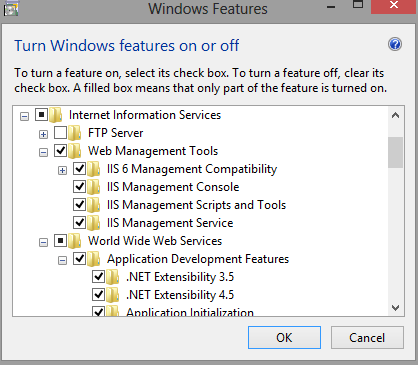This screenshot has height=365, width=418.
Task: Expand the FTP Server node
Action: tap(43, 134)
